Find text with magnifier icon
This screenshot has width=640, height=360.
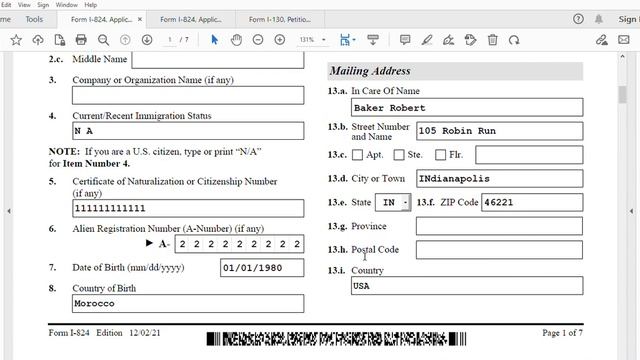tap(103, 40)
